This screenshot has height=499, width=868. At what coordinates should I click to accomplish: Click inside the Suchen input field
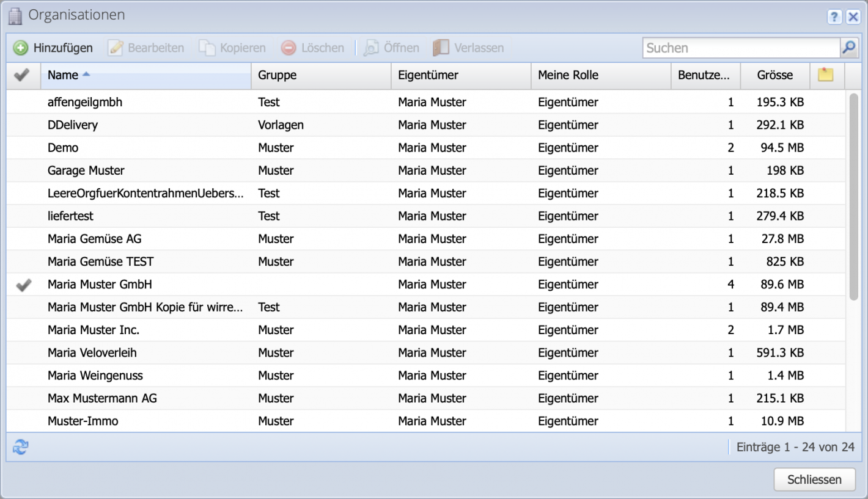(734, 47)
